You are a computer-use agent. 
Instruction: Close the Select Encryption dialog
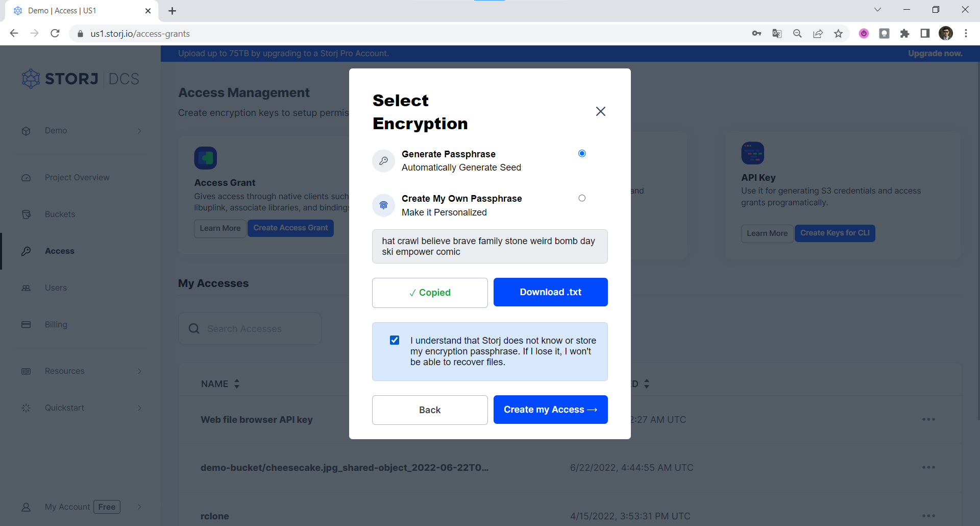coord(600,111)
